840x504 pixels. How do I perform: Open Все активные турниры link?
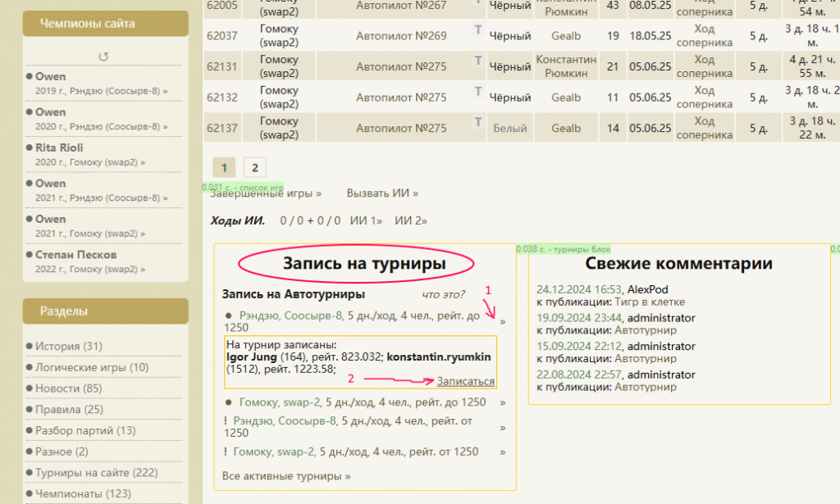click(286, 475)
